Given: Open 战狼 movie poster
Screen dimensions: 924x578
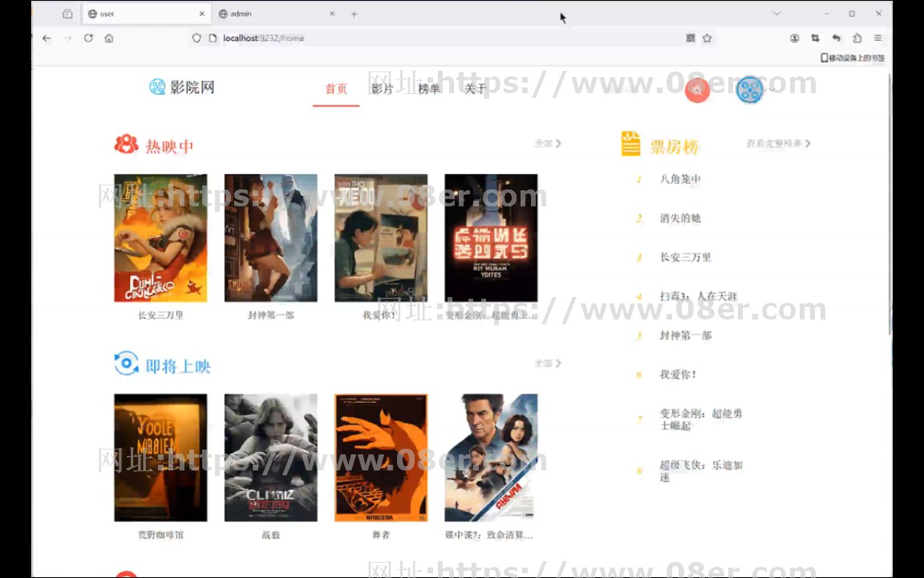Looking at the screenshot, I should [x=270, y=458].
